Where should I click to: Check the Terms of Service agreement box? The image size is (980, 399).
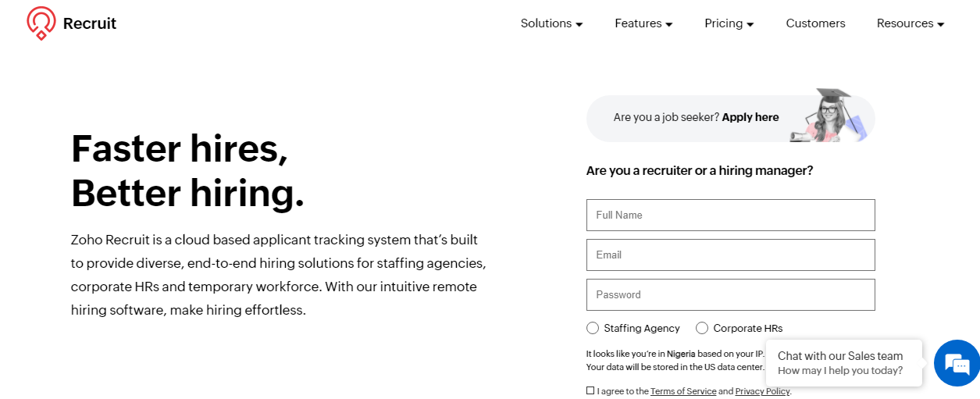pos(590,390)
